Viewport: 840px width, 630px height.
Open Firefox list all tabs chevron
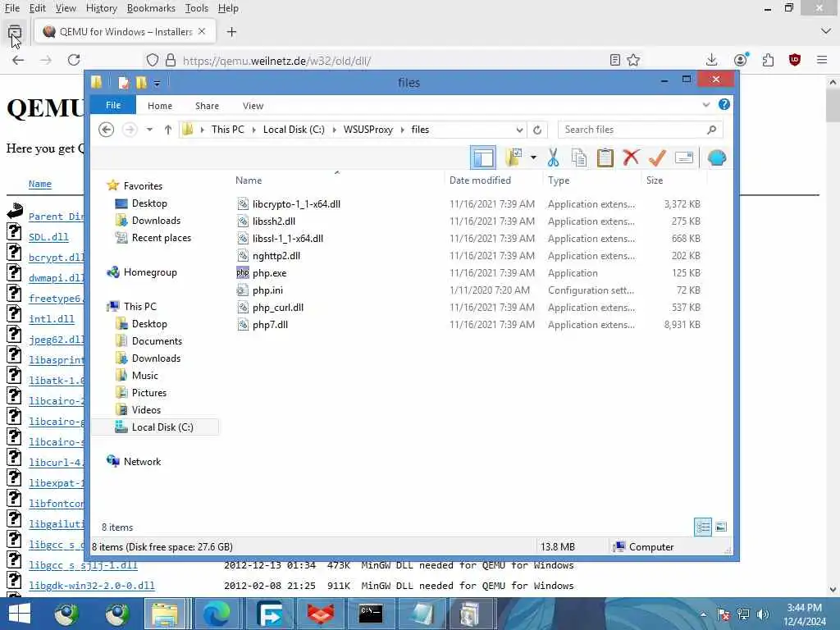pyautogui.click(x=826, y=32)
